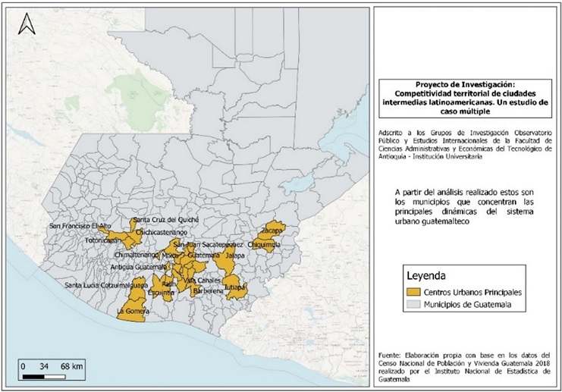562x392 pixels.
Task: Click the Santa Cruz del Quiché label
Action: (165, 219)
